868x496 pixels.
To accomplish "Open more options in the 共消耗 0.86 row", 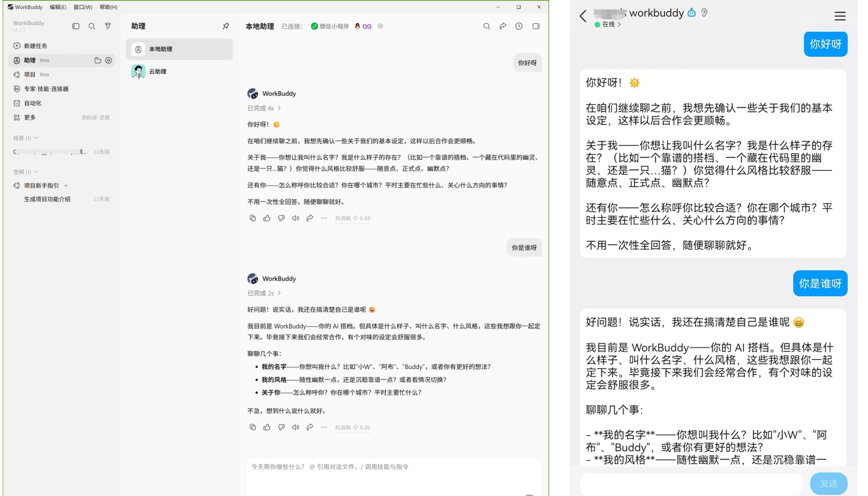I will coord(324,218).
